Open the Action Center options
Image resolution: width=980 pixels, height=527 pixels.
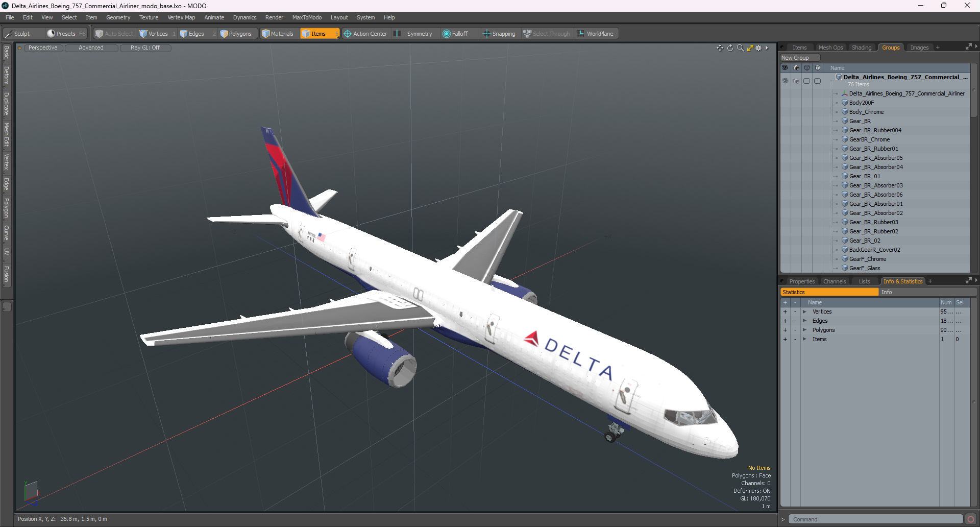(365, 34)
